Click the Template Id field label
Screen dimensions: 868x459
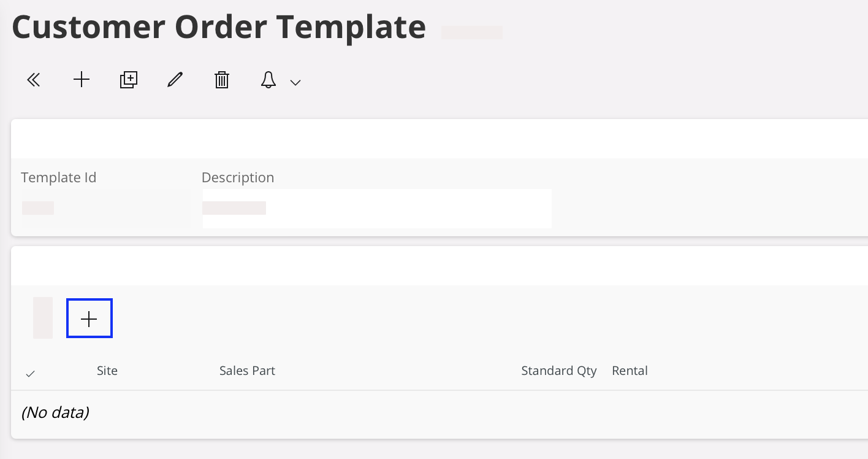(59, 177)
